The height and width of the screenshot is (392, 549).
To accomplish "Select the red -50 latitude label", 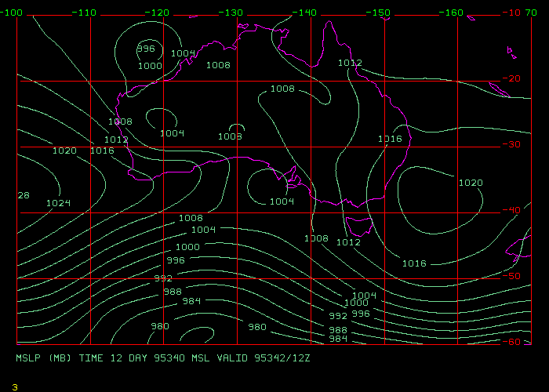I will 514,276.
